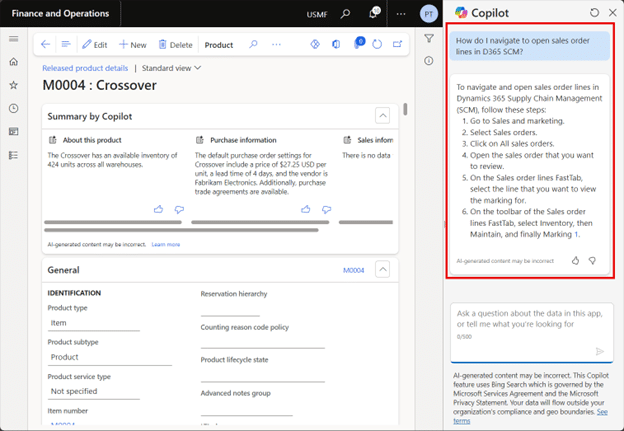Screen dimensions: 624x431
Task: Open in Office icon in action bar
Action: (336, 44)
